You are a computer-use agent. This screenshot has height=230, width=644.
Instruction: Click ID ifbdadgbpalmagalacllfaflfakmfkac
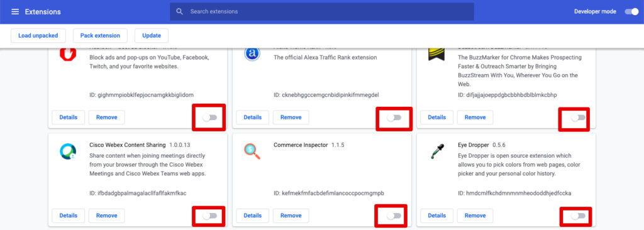pos(138,193)
